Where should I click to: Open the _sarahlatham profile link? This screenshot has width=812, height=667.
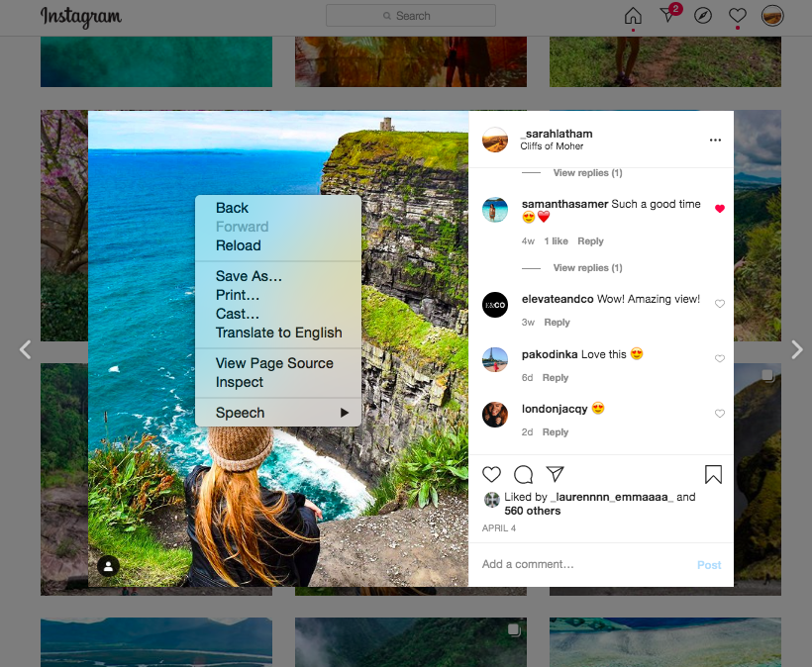pyautogui.click(x=557, y=134)
